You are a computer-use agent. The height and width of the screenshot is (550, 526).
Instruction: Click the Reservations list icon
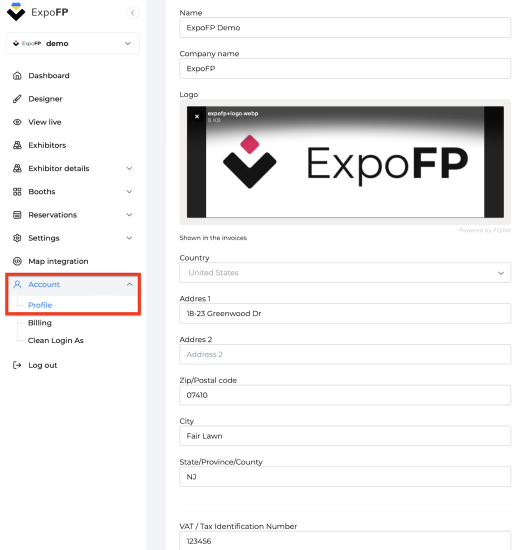pos(17,215)
